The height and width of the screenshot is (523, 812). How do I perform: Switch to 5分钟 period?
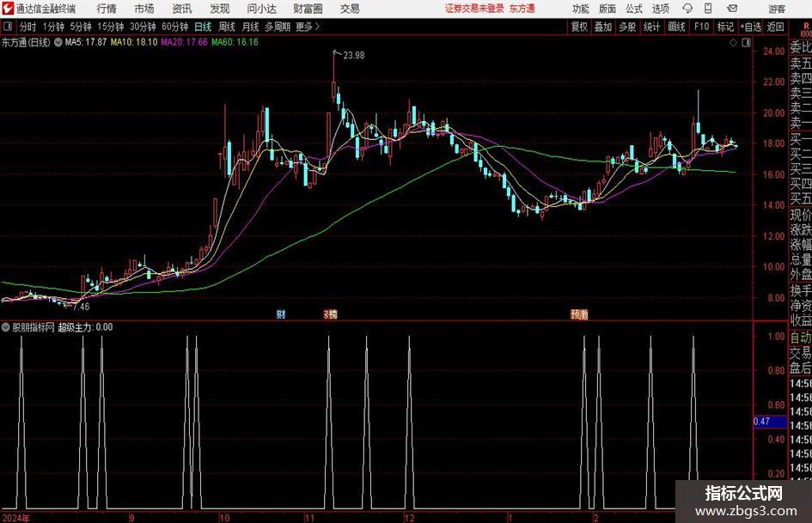(81, 27)
